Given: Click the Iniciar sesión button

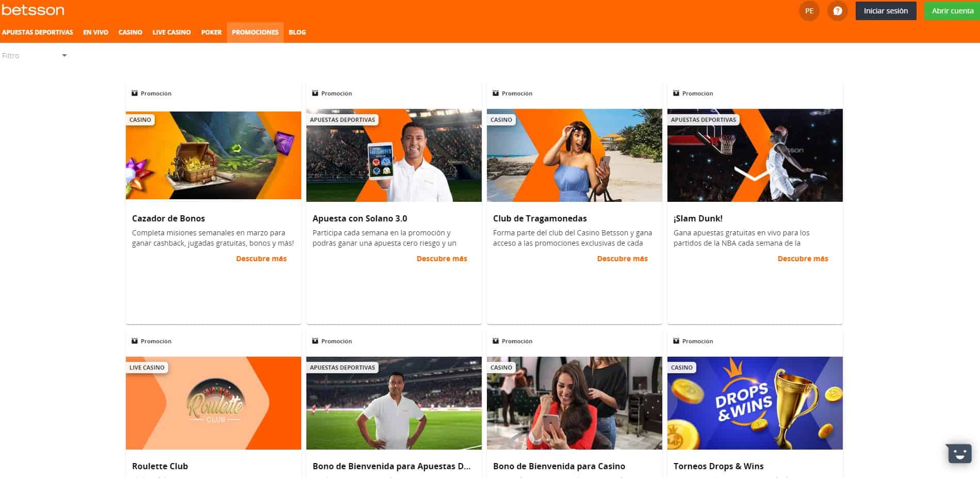Looking at the screenshot, I should [886, 11].
